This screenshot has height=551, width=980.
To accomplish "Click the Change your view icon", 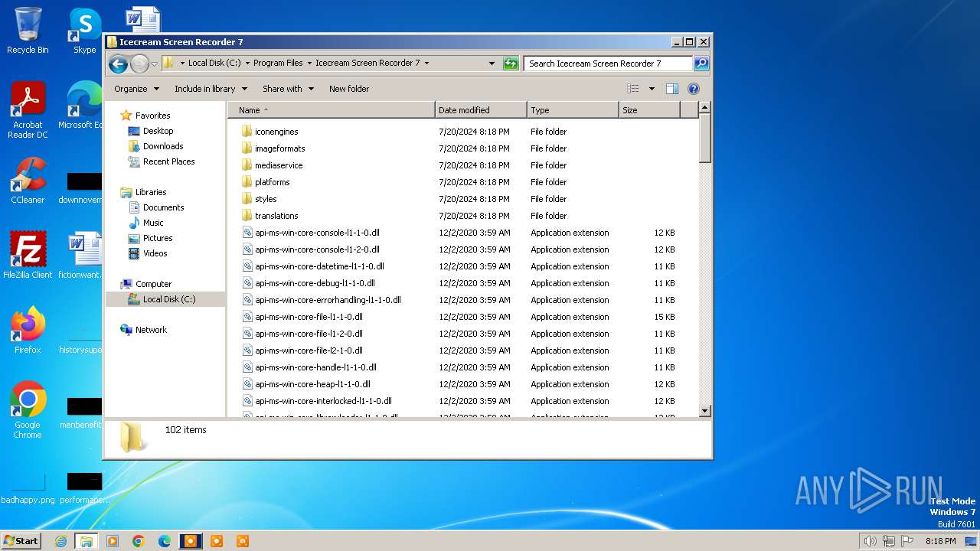I will click(633, 89).
